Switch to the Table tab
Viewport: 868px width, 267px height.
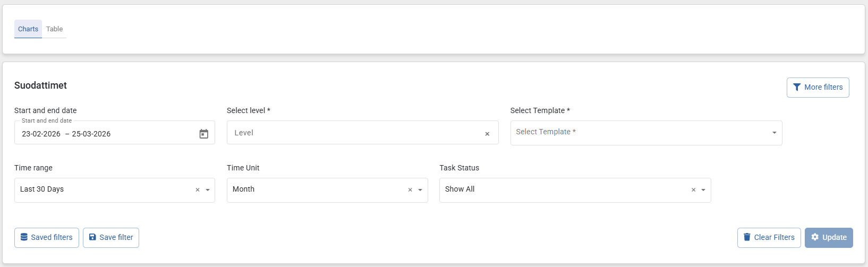tap(54, 29)
